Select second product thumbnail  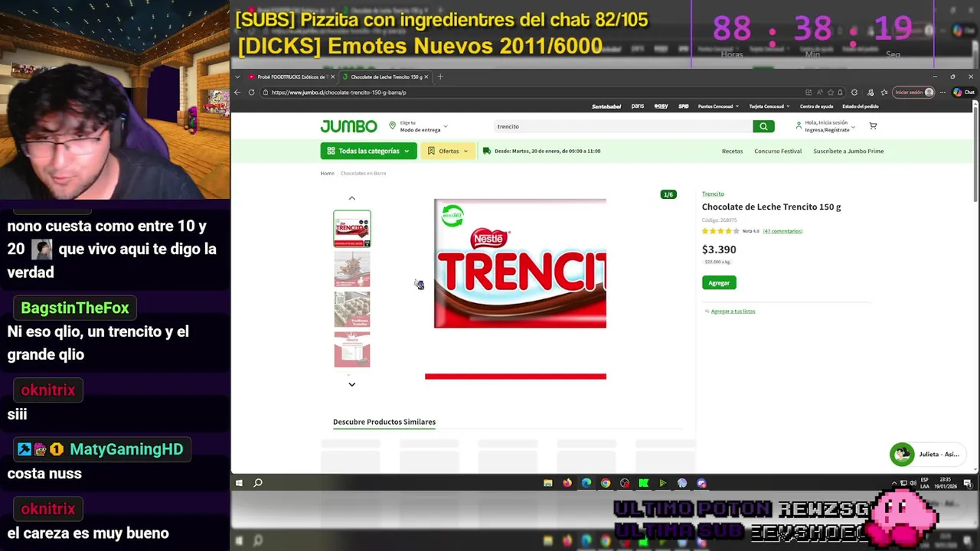pos(352,269)
